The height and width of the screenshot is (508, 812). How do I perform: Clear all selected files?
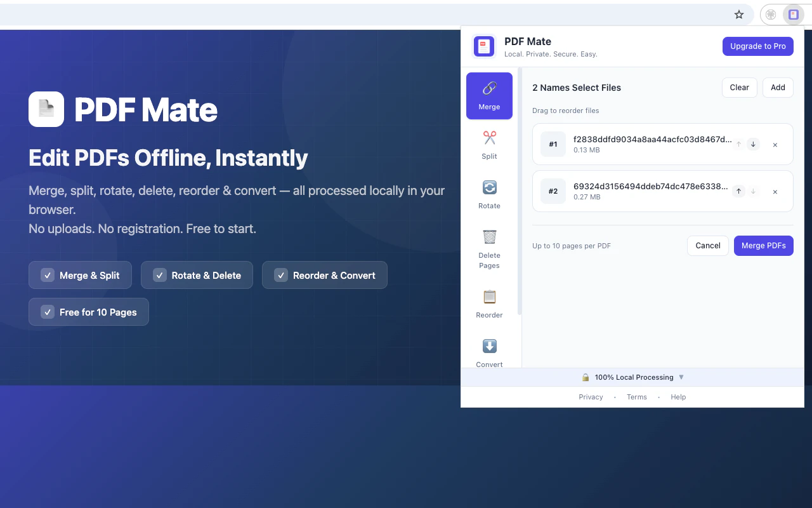[739, 88]
